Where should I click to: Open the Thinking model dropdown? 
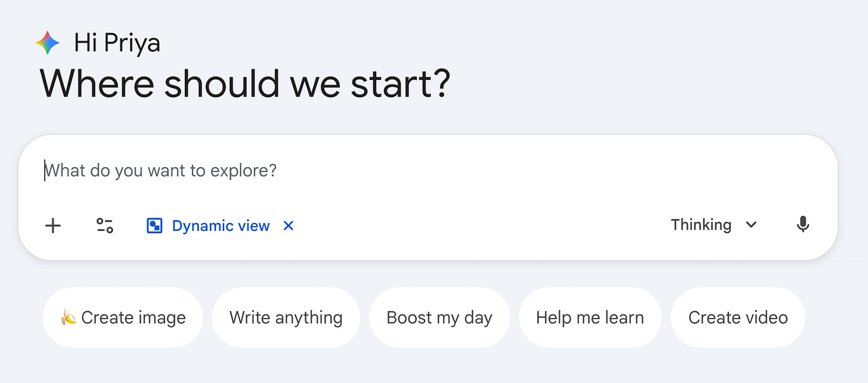714,225
